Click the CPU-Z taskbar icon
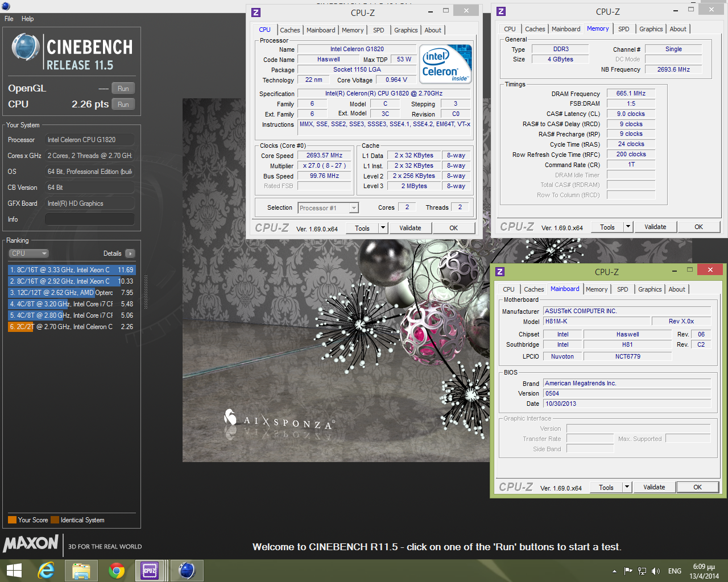The width and height of the screenshot is (728, 582). [150, 570]
